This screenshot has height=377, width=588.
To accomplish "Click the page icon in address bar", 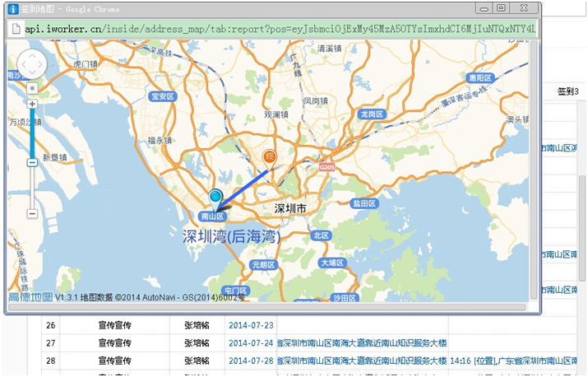I will 16,29.
